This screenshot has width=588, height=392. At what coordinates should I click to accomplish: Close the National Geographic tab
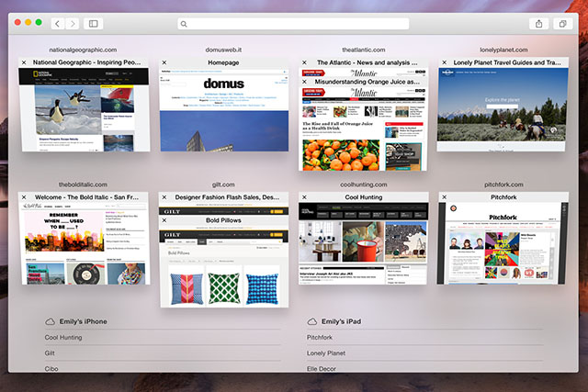point(24,62)
